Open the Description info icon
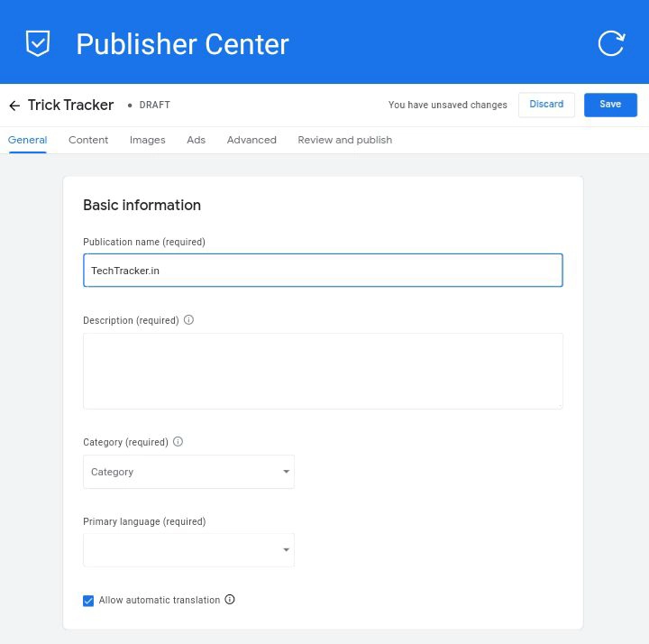 click(188, 320)
